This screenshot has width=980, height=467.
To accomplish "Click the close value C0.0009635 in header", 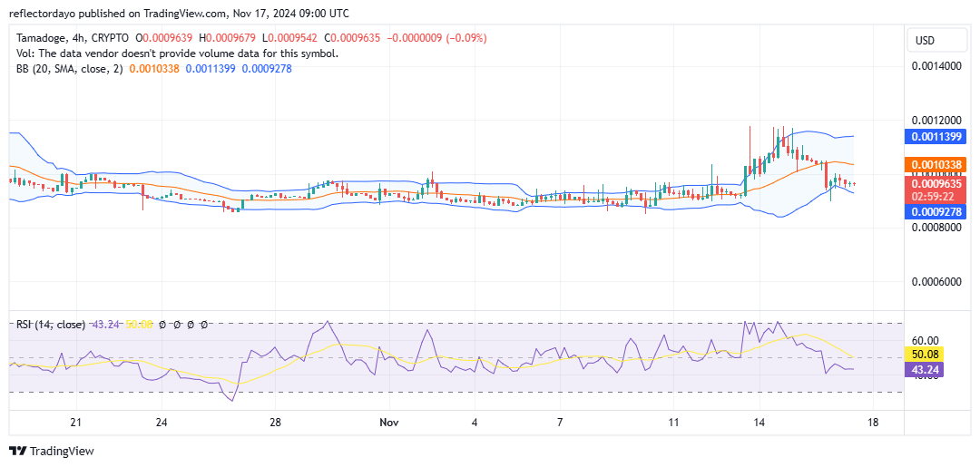I will point(352,38).
